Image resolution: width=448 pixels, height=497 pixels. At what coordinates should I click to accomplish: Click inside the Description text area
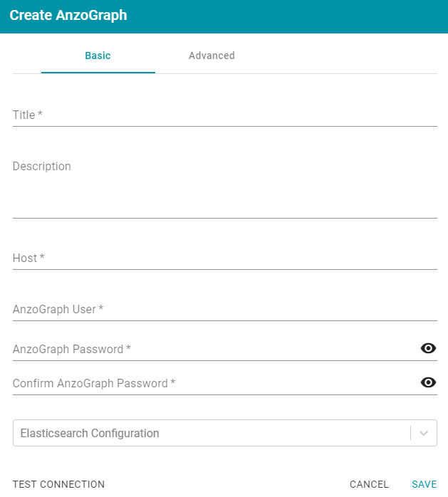[225, 187]
